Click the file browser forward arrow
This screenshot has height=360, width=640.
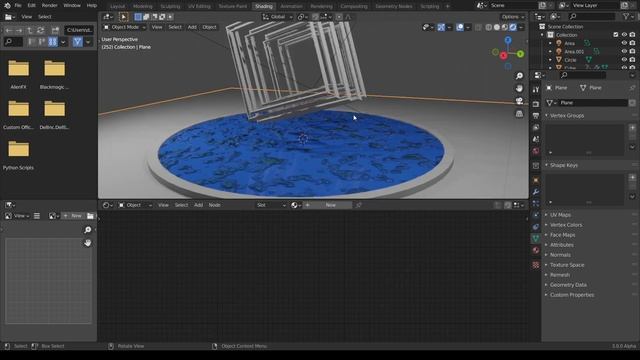tap(19, 30)
